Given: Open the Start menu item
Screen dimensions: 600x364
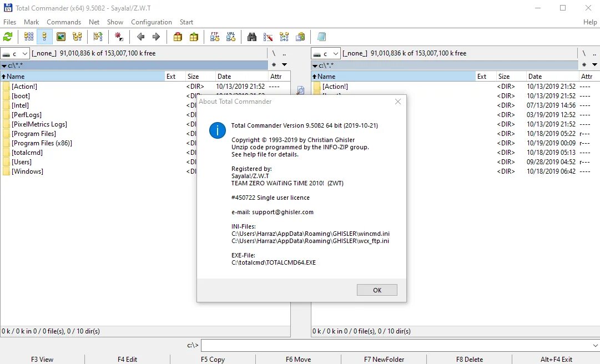Looking at the screenshot, I should tap(186, 22).
